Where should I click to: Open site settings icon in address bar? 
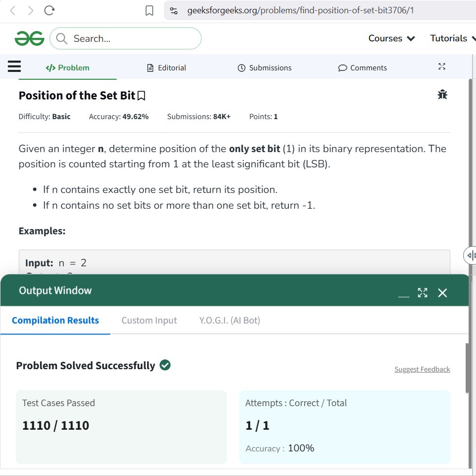(174, 11)
